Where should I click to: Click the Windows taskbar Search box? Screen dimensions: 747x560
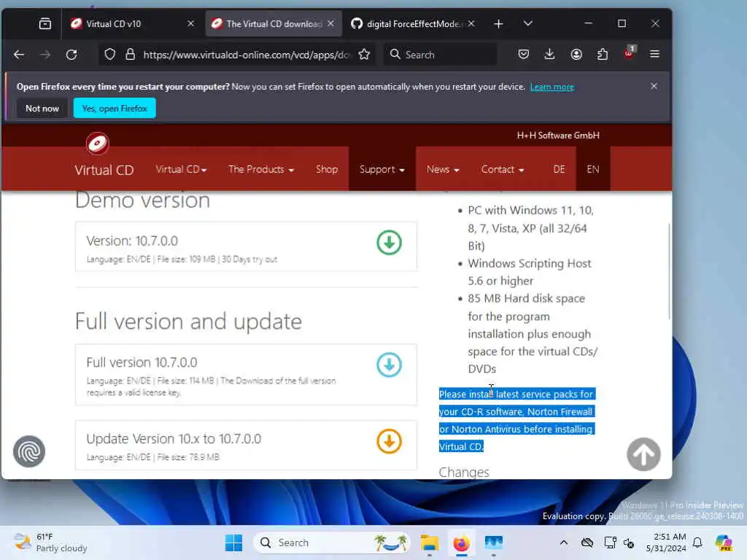click(x=332, y=542)
